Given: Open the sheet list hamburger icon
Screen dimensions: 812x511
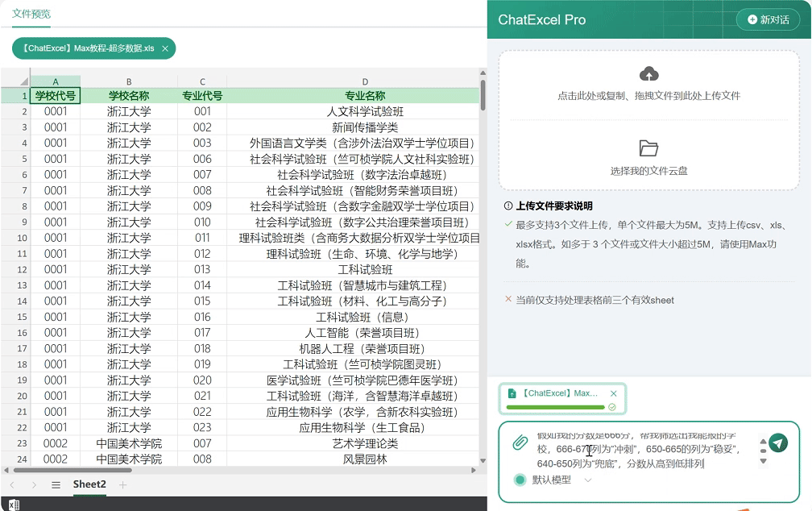Looking at the screenshot, I should (x=56, y=484).
